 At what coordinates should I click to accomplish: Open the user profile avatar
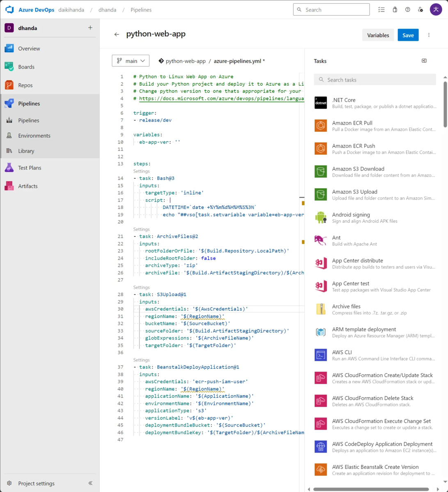(436, 10)
